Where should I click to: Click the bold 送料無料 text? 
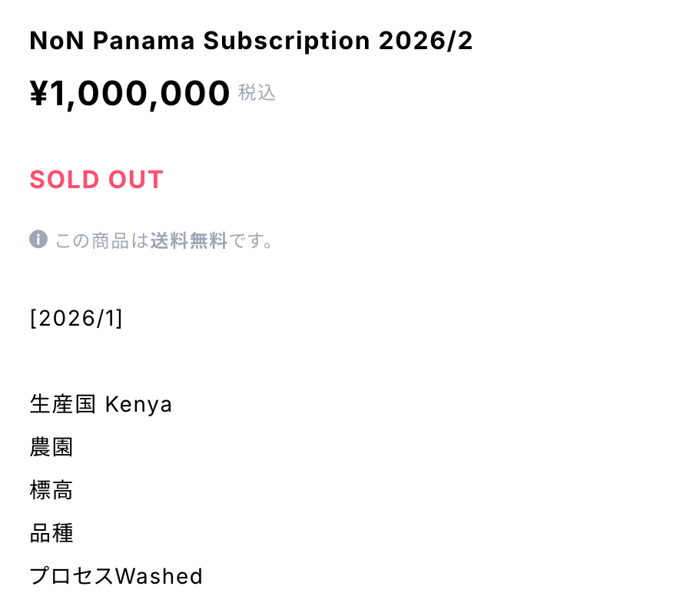click(189, 241)
